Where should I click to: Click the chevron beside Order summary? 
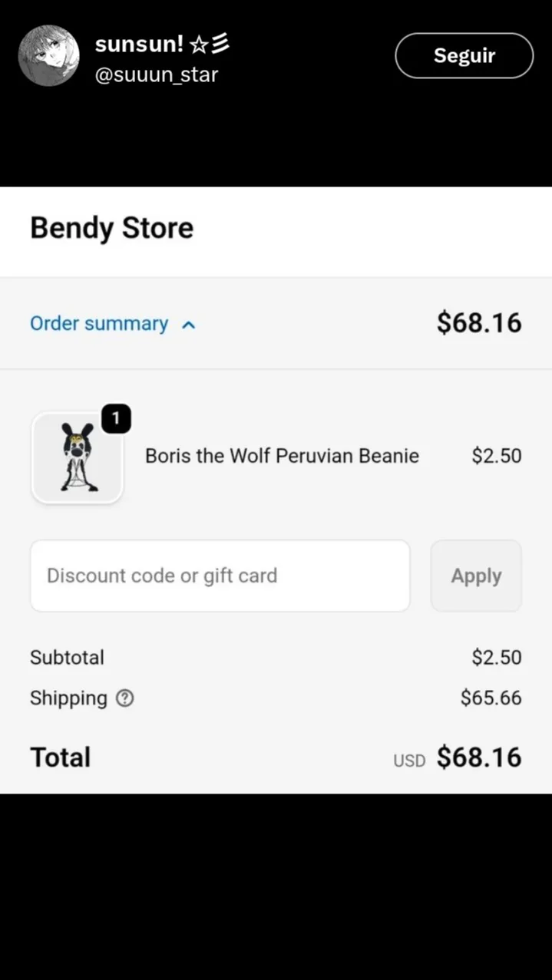click(x=189, y=325)
